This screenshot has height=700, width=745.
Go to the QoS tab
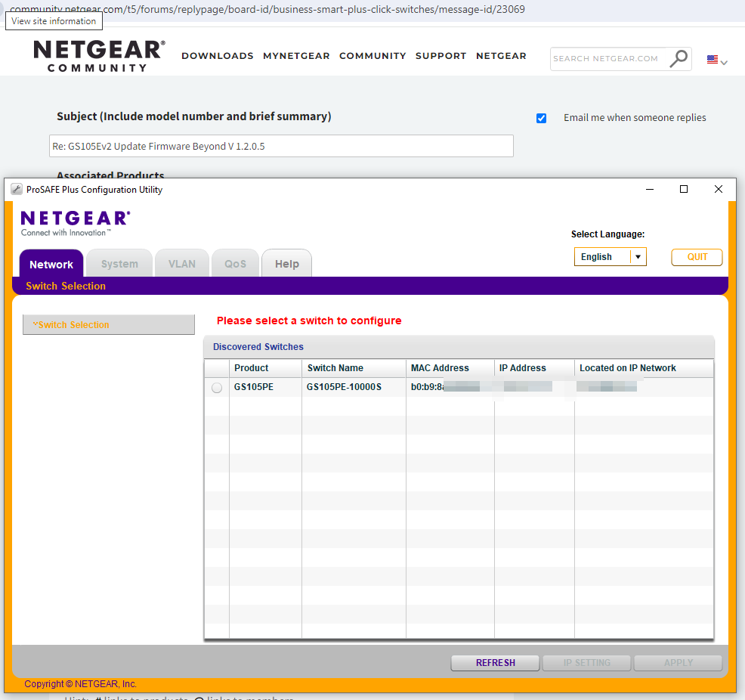point(235,265)
